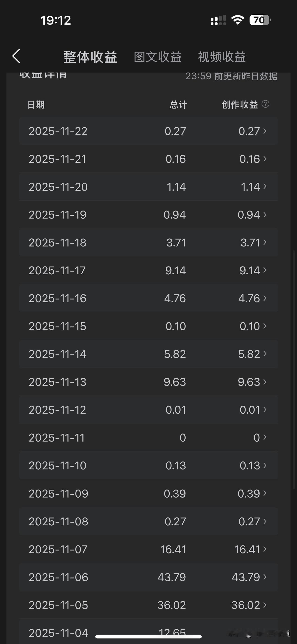
Task: Tap the battery indicator showing 70
Action: (260, 20)
